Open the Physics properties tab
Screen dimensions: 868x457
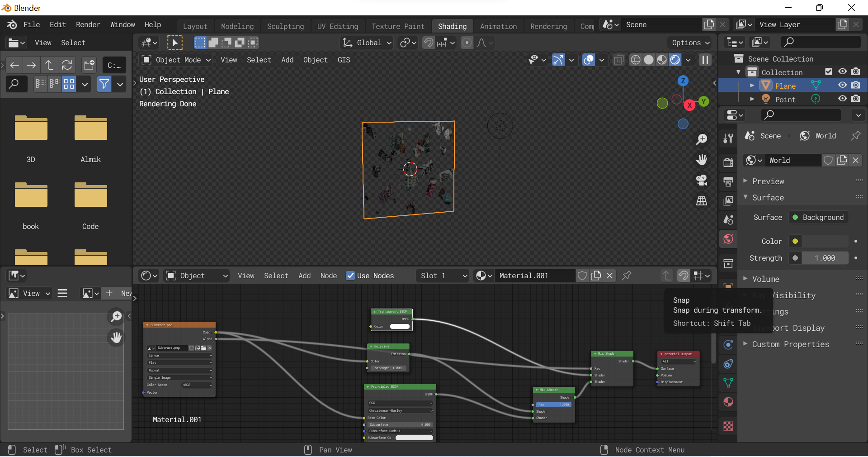click(x=728, y=344)
